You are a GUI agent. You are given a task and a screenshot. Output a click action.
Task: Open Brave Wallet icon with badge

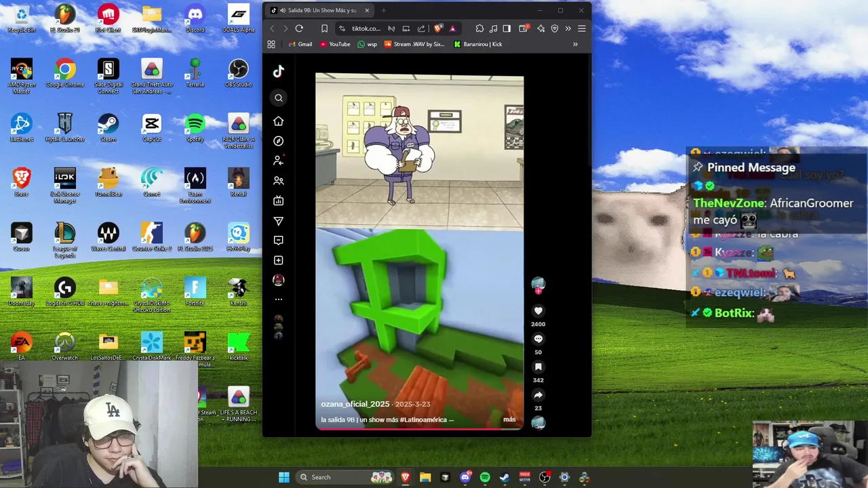tap(524, 28)
